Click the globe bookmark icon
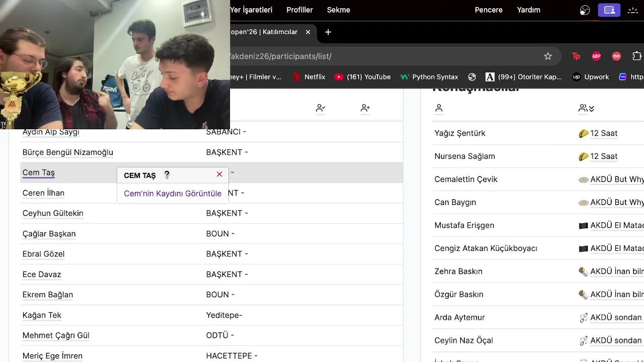This screenshot has width=644, height=362. tap(472, 77)
